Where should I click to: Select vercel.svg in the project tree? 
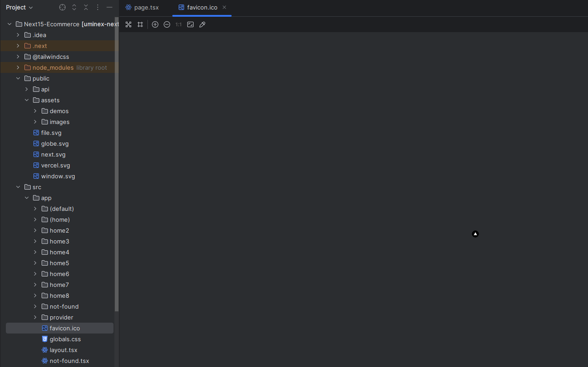pyautogui.click(x=55, y=165)
